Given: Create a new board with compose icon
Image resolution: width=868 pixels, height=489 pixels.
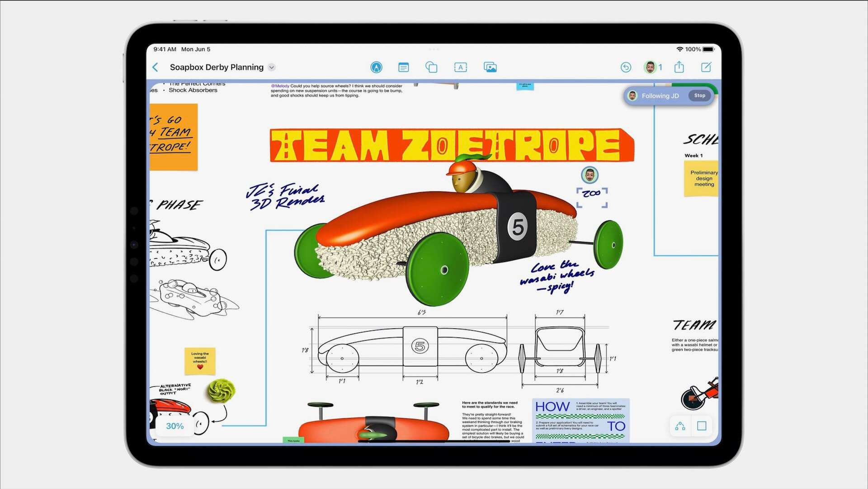Looking at the screenshot, I should (x=706, y=67).
